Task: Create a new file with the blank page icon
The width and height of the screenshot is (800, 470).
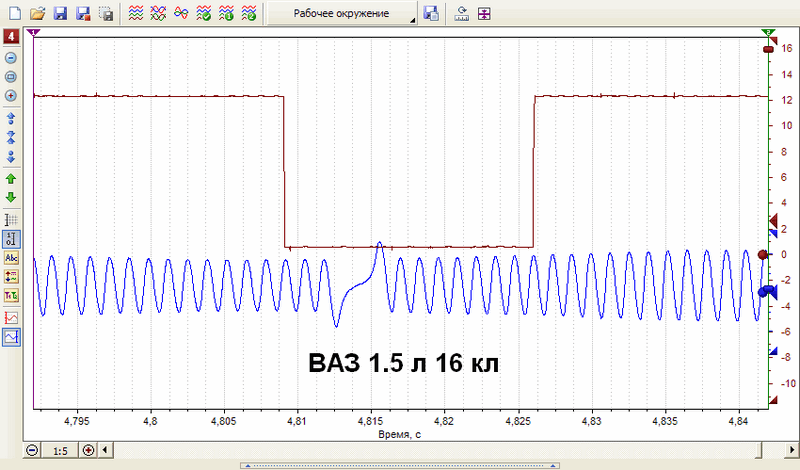Action: pos(15,13)
